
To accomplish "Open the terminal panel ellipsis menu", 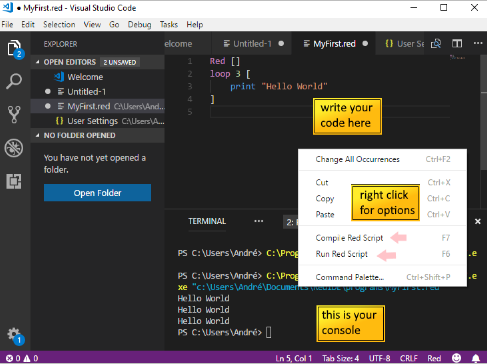I will 259,221.
